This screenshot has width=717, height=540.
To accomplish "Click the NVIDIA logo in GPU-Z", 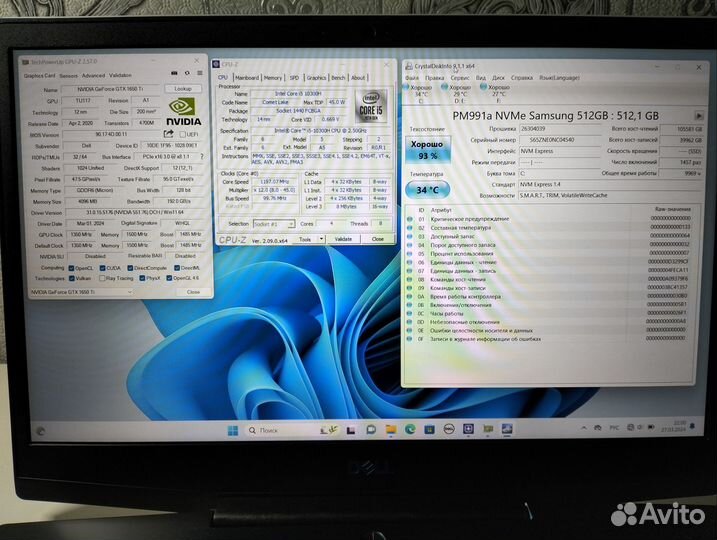I will point(183,112).
